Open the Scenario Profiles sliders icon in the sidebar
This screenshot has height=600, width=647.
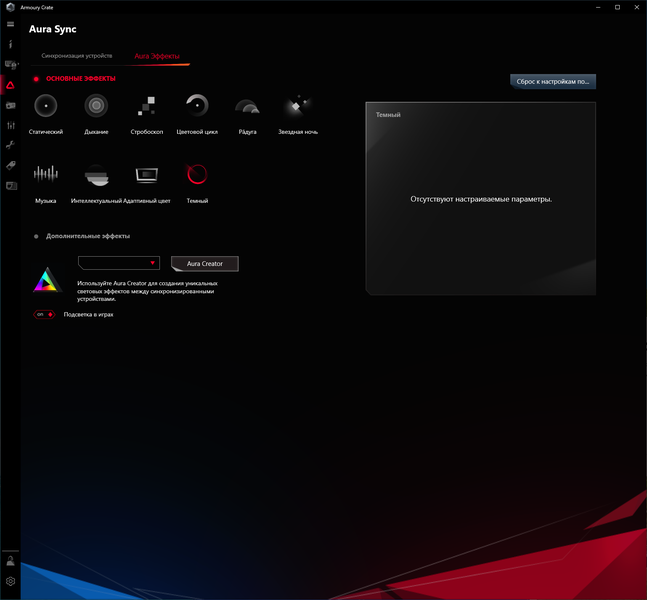(x=10, y=125)
